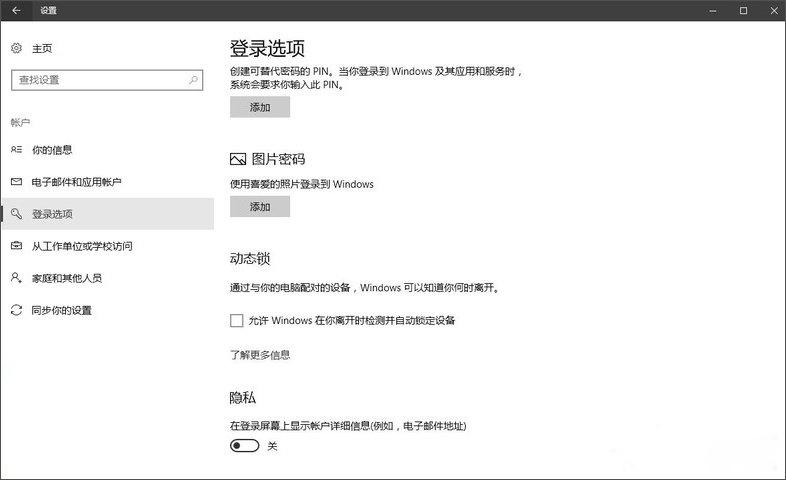This screenshot has width=786, height=480.
Task: Open 从工作单位或学校访问 page
Action: (82, 246)
